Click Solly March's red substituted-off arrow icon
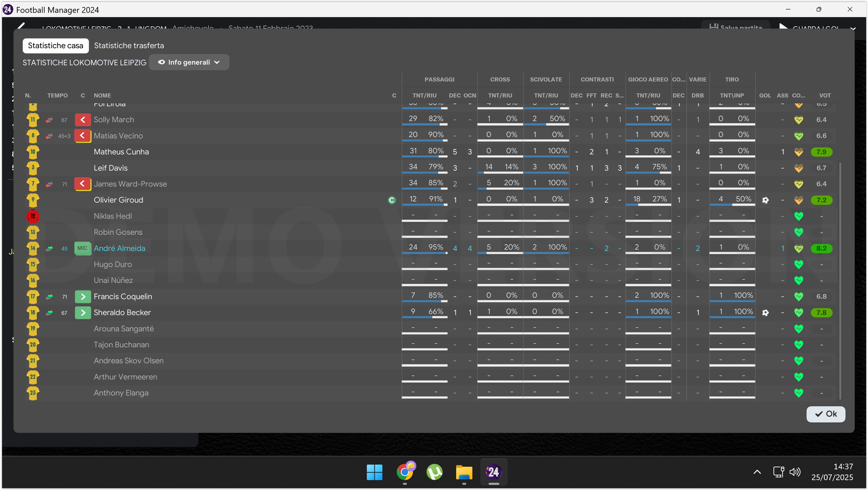 (83, 120)
